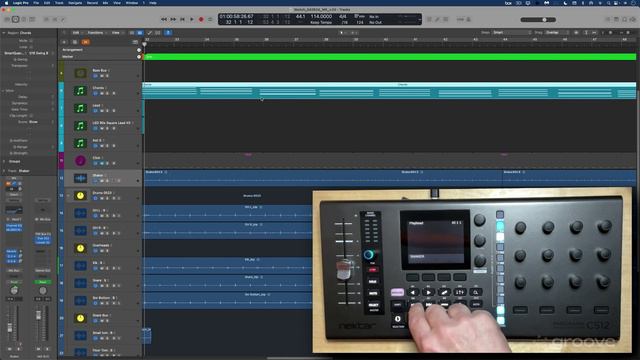Show the Smart Controls pane
Screen dimensions: 640x360
(x=46, y=19)
